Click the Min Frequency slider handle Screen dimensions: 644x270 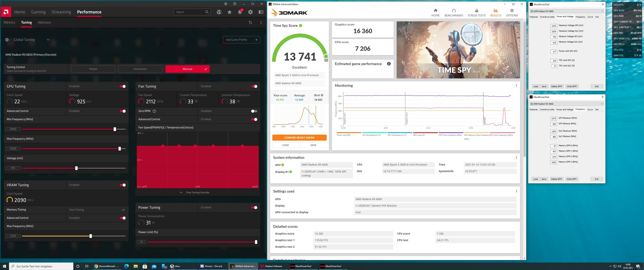tap(115, 129)
